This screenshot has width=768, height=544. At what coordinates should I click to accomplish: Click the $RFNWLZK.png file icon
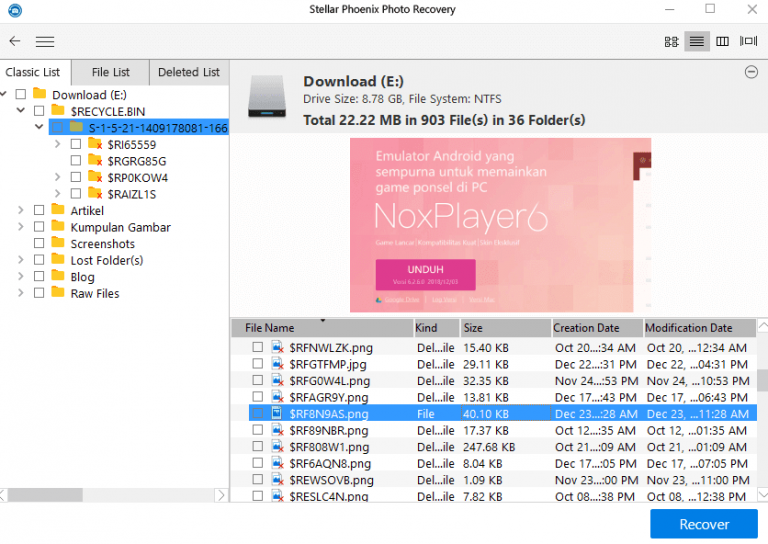coord(277,347)
